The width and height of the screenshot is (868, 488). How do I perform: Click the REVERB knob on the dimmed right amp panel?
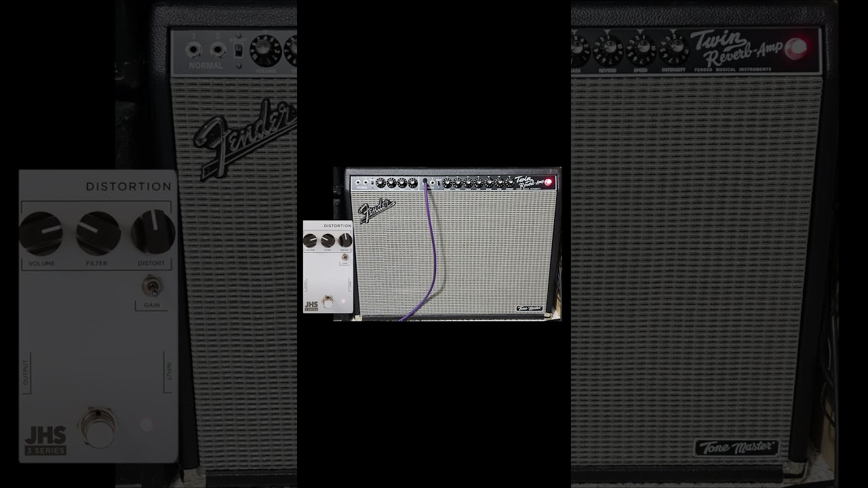coord(608,49)
